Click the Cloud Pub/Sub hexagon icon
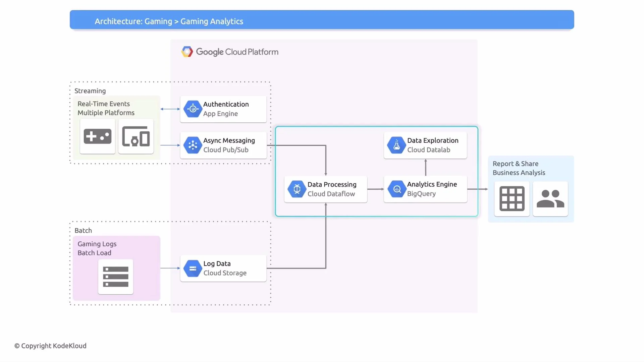Image resolution: width=644 pixels, height=362 pixels. pyautogui.click(x=193, y=145)
